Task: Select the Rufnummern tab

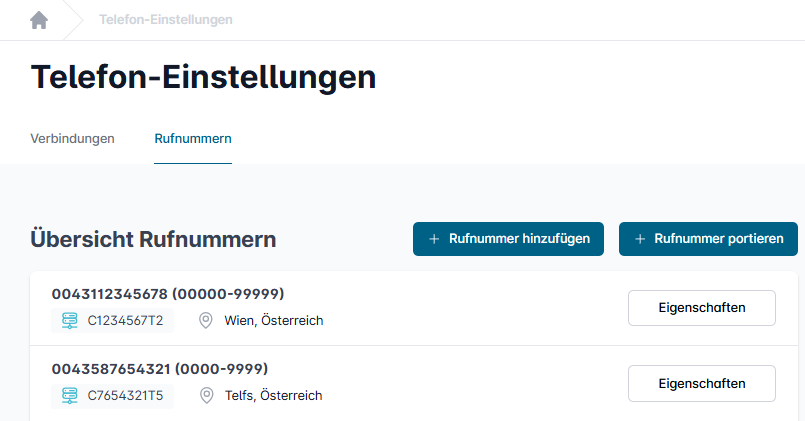Action: click(x=193, y=138)
